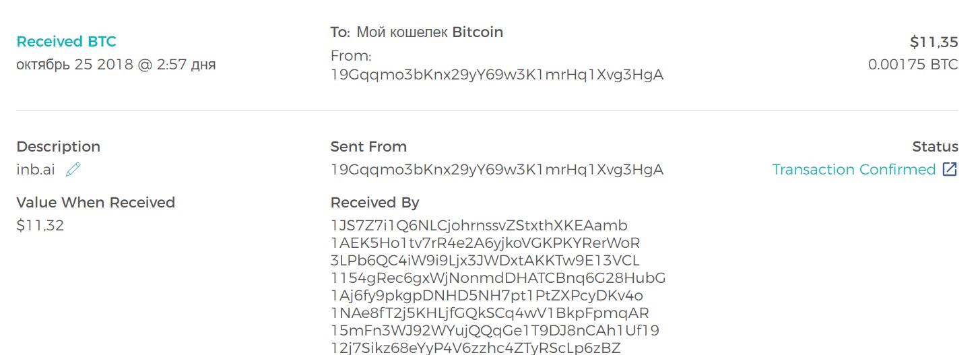Select received address starting with 1JS7Z7i1Q6

pyautogui.click(x=479, y=225)
